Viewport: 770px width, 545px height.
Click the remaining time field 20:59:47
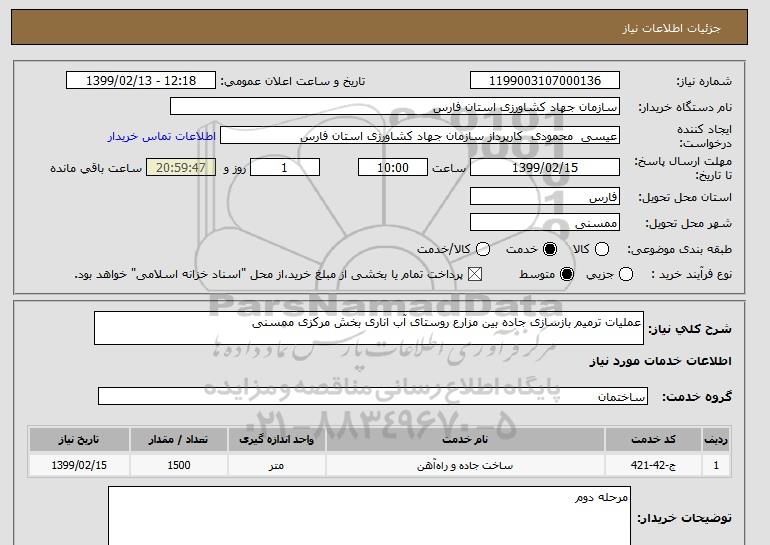pos(181,167)
